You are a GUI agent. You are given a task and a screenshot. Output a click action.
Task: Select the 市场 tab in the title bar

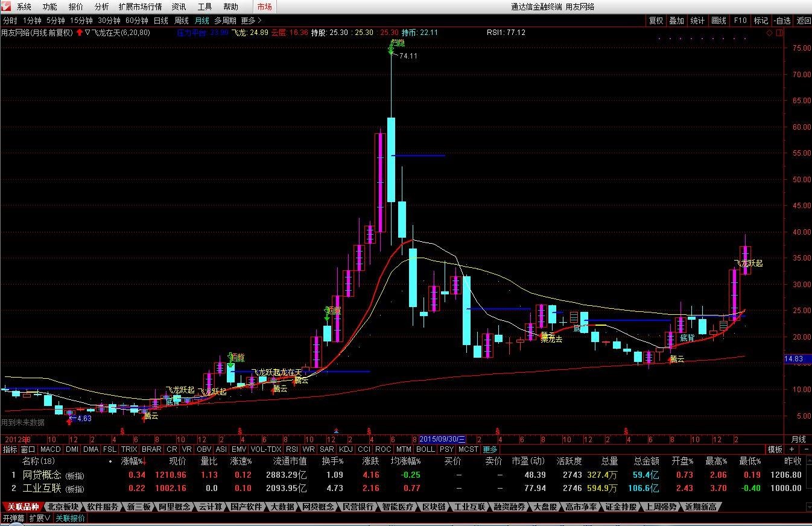pyautogui.click(x=264, y=7)
